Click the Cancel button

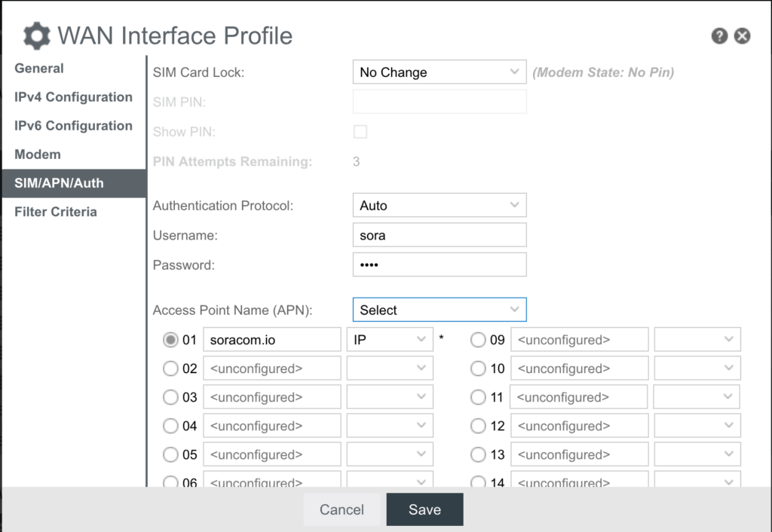coord(342,509)
